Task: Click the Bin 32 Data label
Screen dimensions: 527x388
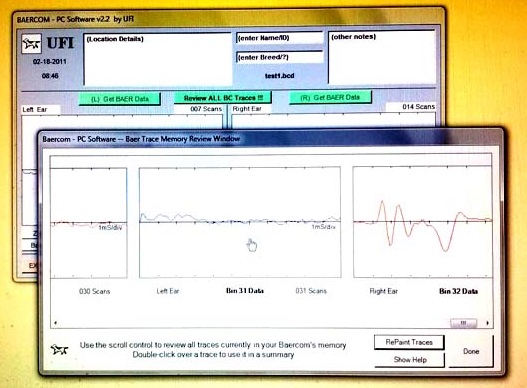Action: pyautogui.click(x=458, y=291)
